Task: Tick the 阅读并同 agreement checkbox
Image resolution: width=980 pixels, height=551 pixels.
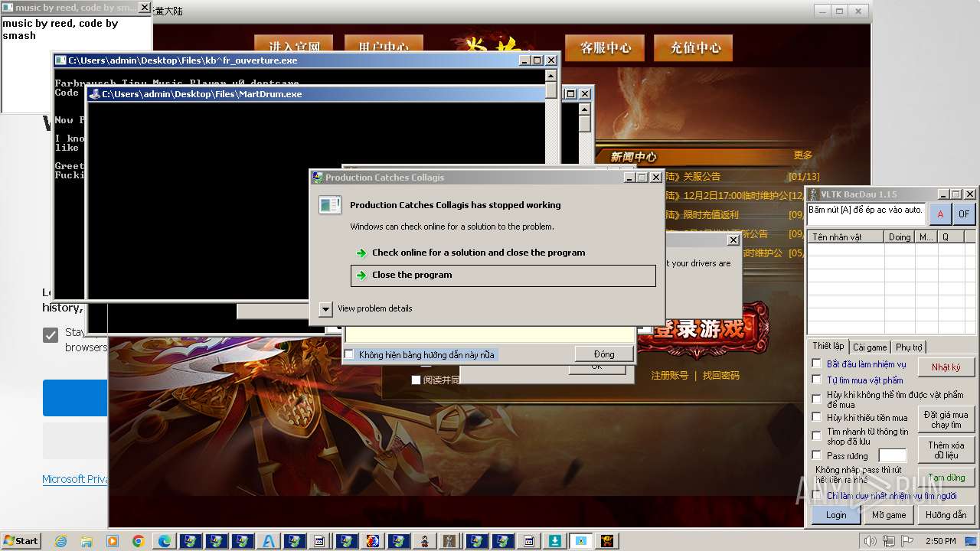Action: [416, 380]
